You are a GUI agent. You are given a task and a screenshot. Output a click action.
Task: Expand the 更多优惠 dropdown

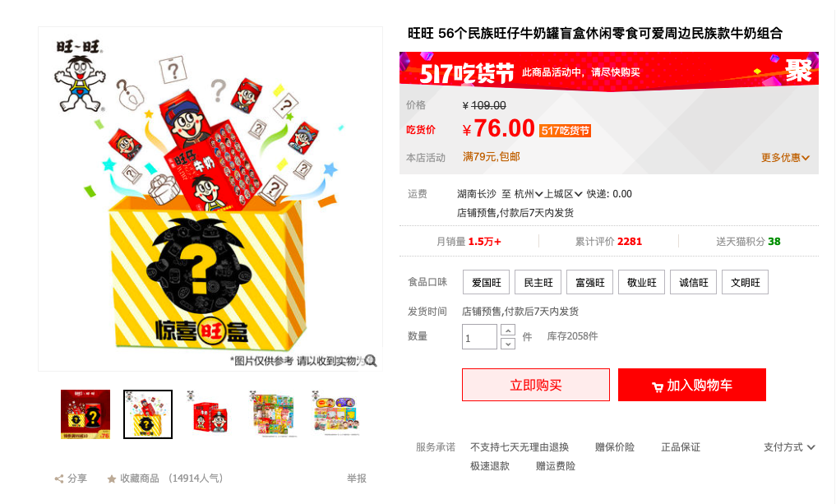(785, 158)
